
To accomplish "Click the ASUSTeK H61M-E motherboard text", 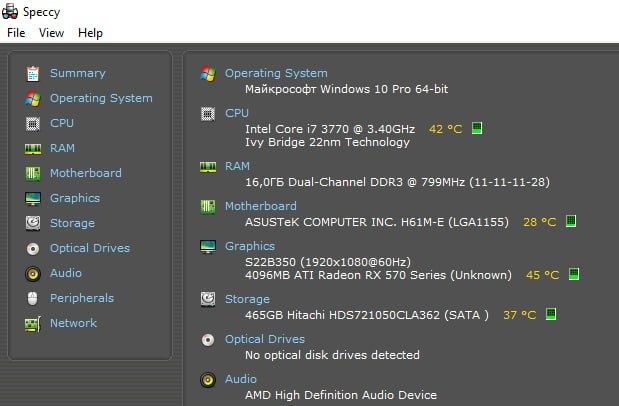I will tap(377, 222).
